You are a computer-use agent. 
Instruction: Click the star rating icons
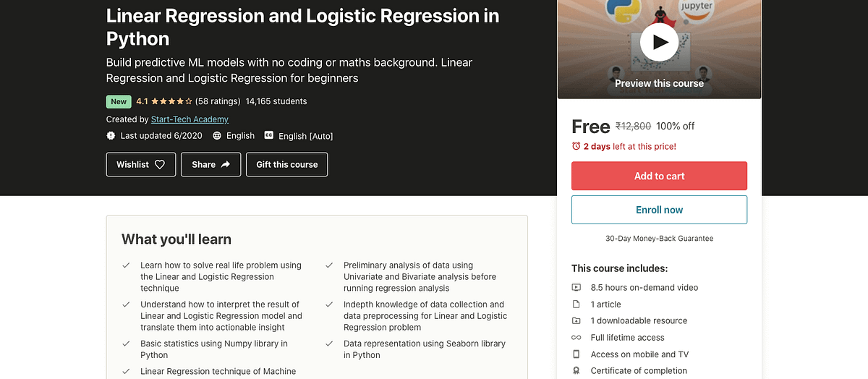click(172, 101)
